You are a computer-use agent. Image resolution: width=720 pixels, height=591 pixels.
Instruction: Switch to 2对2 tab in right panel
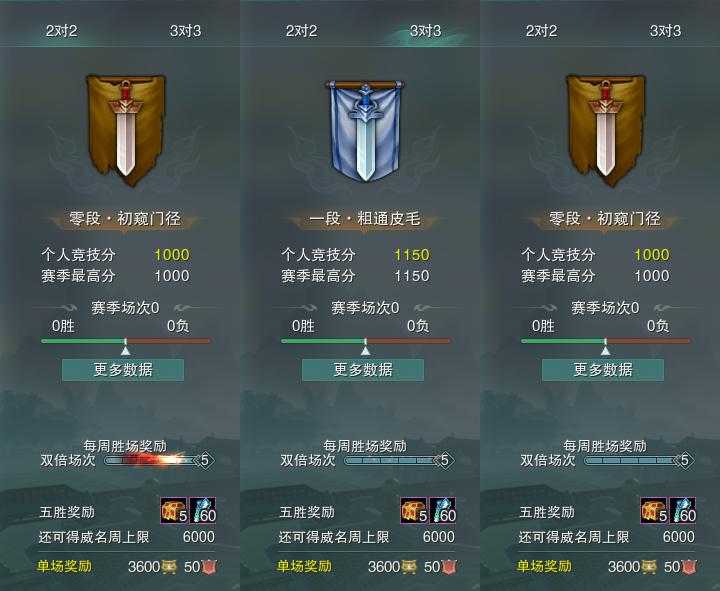541,31
